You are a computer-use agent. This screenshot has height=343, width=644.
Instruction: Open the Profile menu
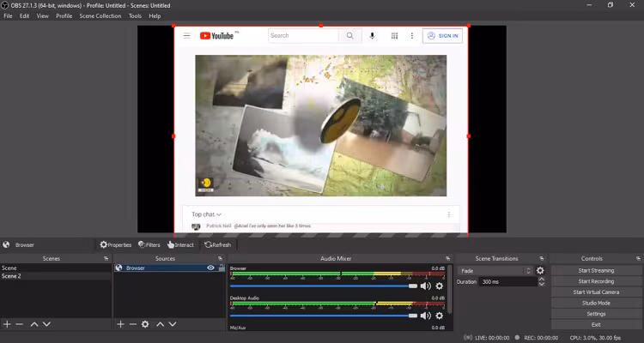coord(64,16)
